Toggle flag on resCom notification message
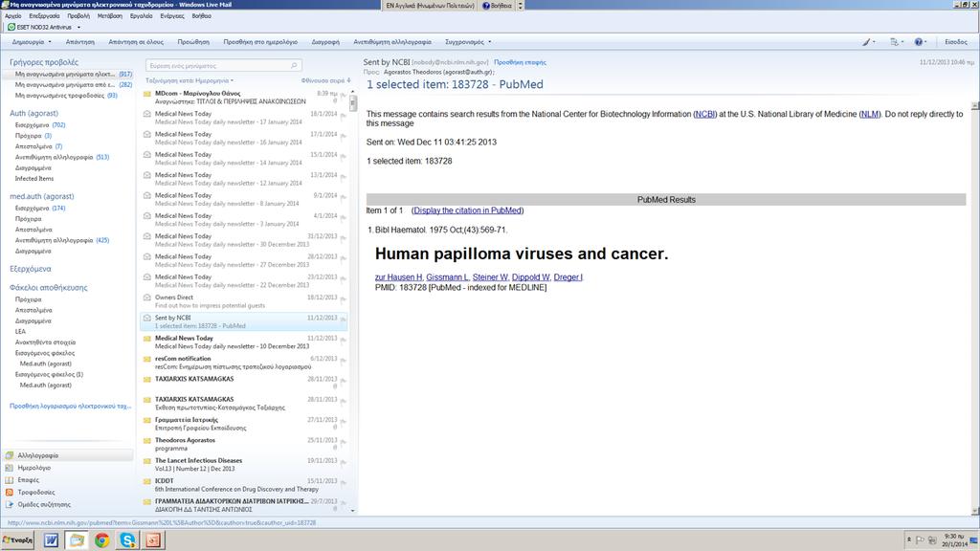This screenshot has width=980, height=551. 344,361
